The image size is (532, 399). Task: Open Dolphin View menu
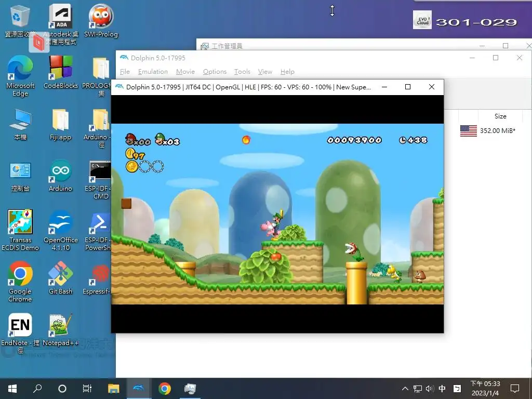tap(265, 72)
